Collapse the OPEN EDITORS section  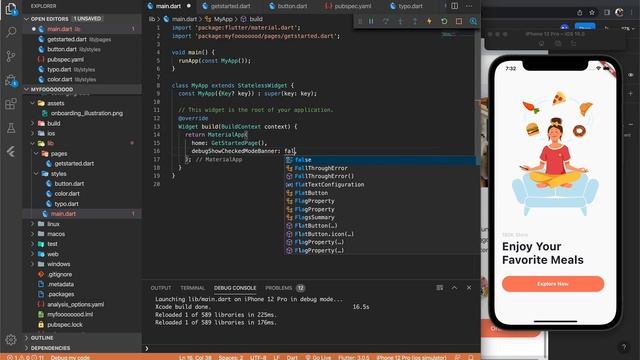[x=82, y=19]
